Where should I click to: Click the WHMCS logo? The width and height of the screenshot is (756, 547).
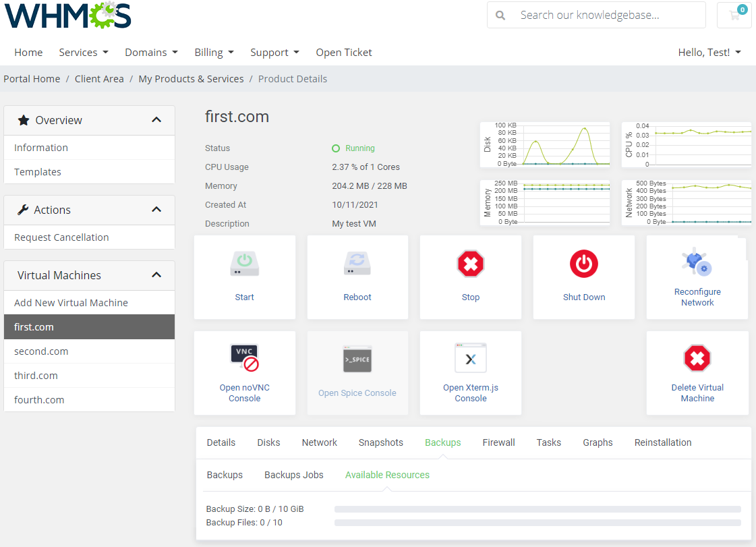tap(68, 15)
